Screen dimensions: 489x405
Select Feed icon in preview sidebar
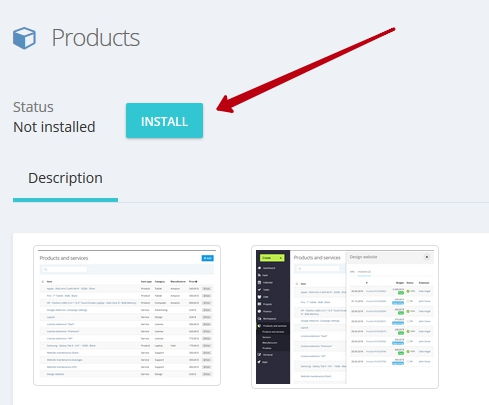(260, 275)
